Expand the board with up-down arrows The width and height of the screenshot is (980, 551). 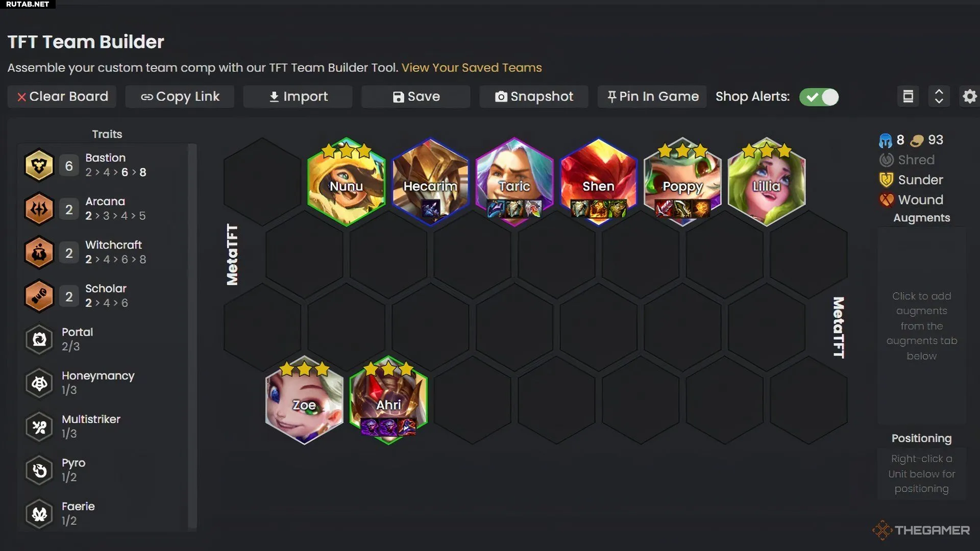(939, 96)
